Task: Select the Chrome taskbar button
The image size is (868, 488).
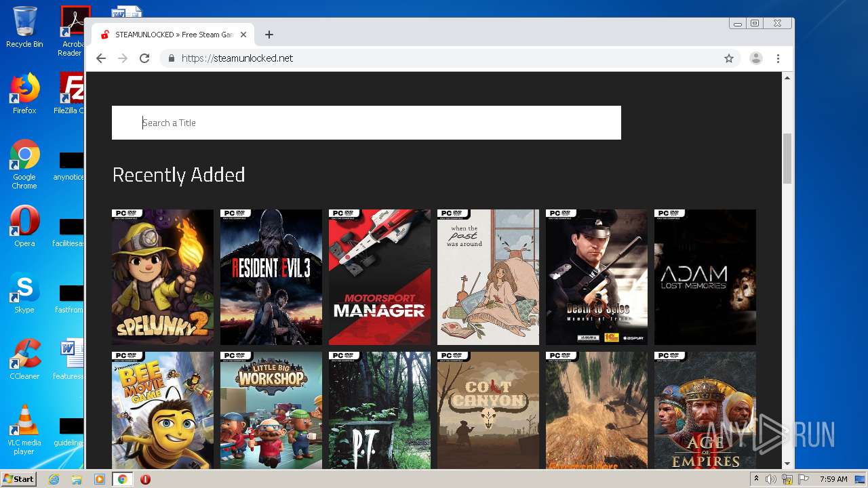Action: pos(123,479)
